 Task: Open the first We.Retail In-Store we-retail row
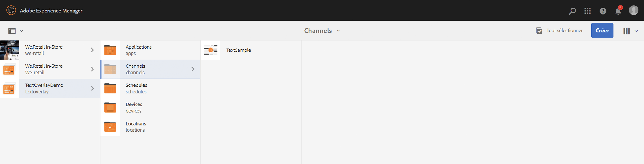pos(50,50)
